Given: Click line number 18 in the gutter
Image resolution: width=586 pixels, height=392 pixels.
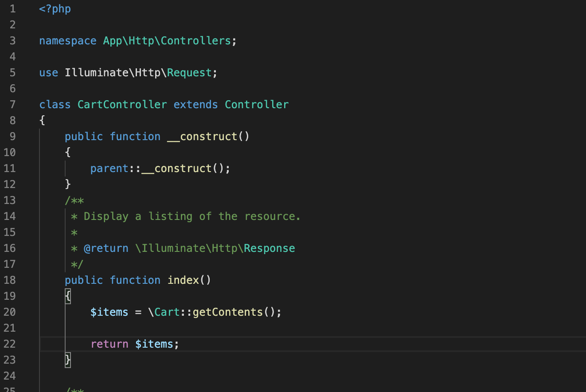Looking at the screenshot, I should coord(9,280).
